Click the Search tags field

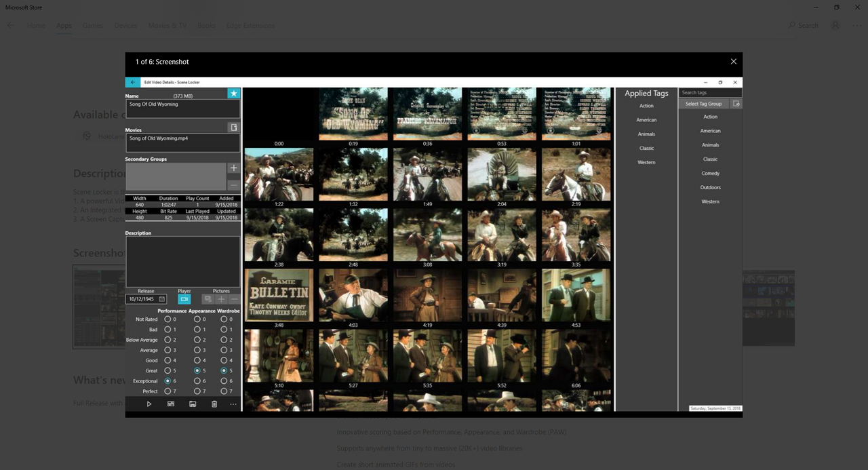[710, 93]
